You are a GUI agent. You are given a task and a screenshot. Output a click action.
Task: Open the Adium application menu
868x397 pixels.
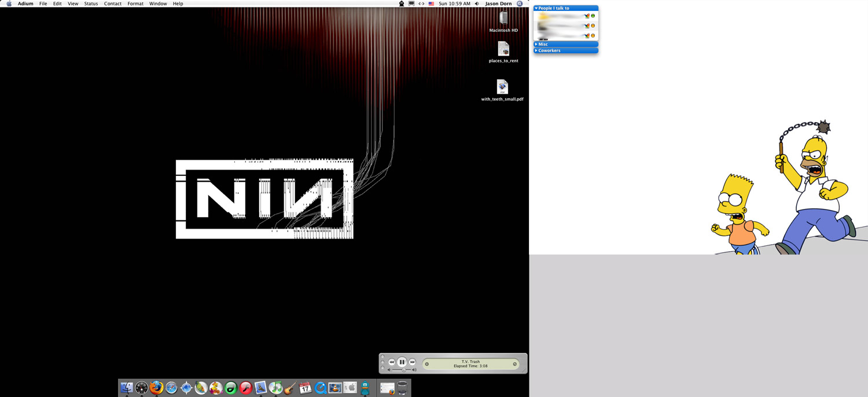click(25, 3)
